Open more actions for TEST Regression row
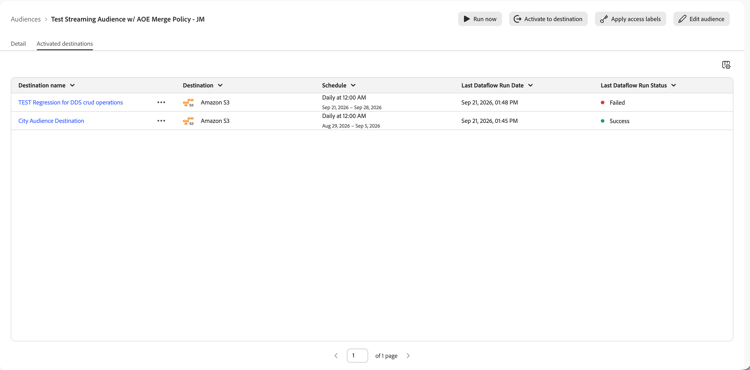 (x=161, y=102)
